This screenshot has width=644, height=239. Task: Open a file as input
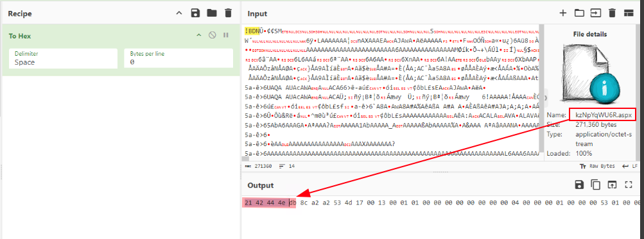(x=595, y=13)
